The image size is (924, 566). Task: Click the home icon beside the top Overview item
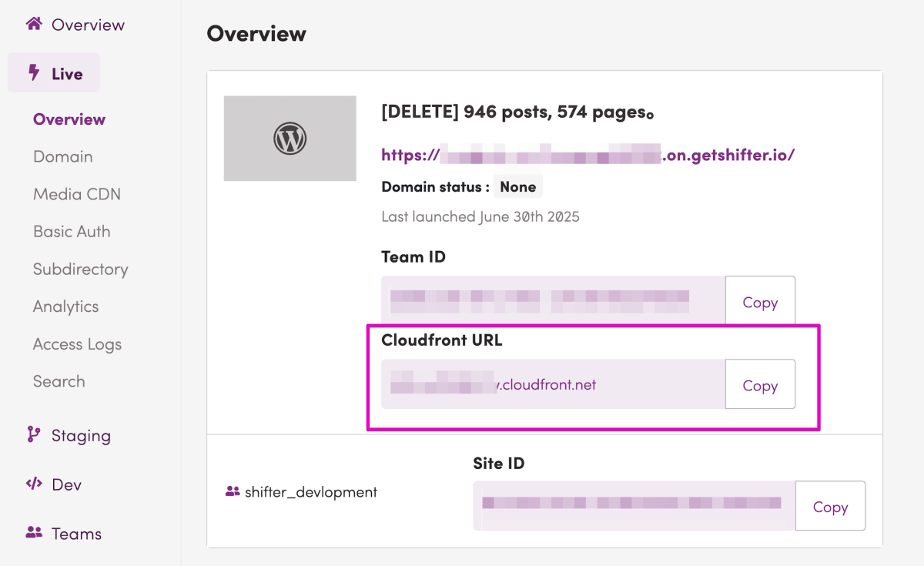(x=33, y=24)
